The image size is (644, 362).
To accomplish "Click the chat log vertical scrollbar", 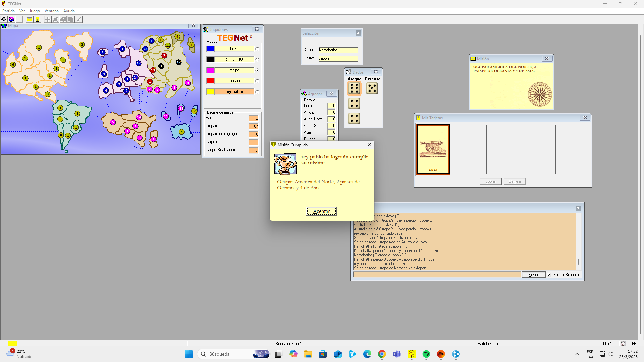I will (x=579, y=241).
